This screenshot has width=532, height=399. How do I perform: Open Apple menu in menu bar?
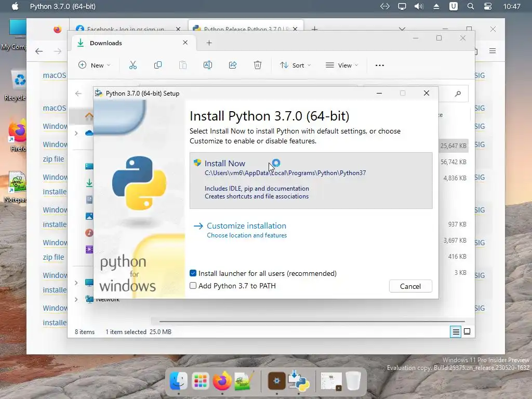(15, 6)
